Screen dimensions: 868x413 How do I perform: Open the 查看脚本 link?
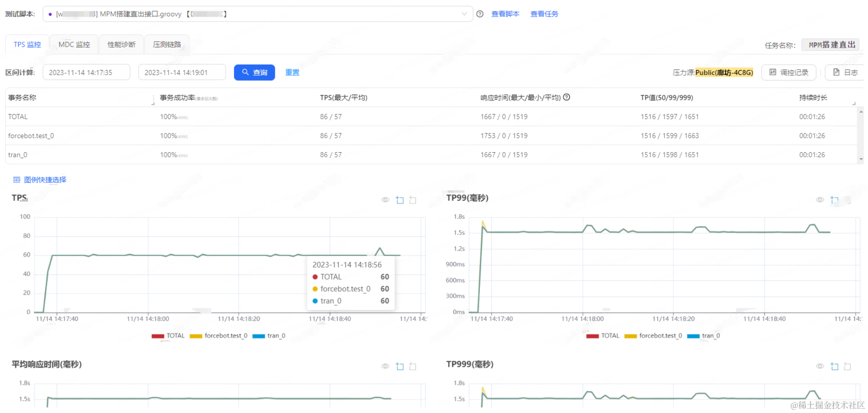tap(505, 14)
